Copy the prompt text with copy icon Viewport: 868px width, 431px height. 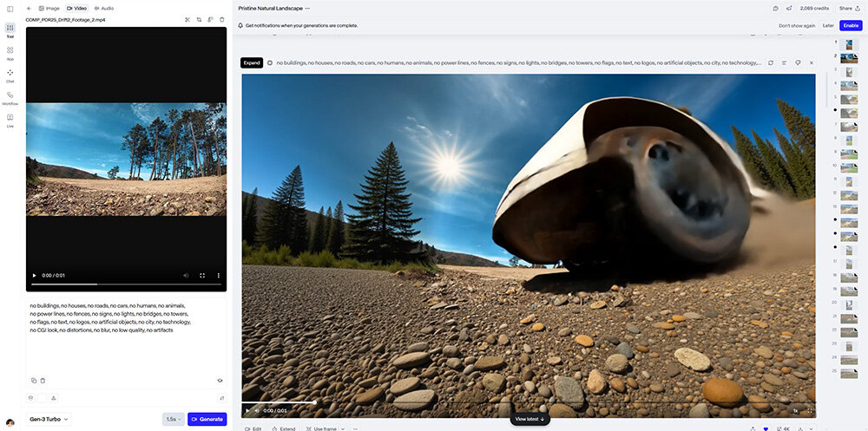pos(33,380)
